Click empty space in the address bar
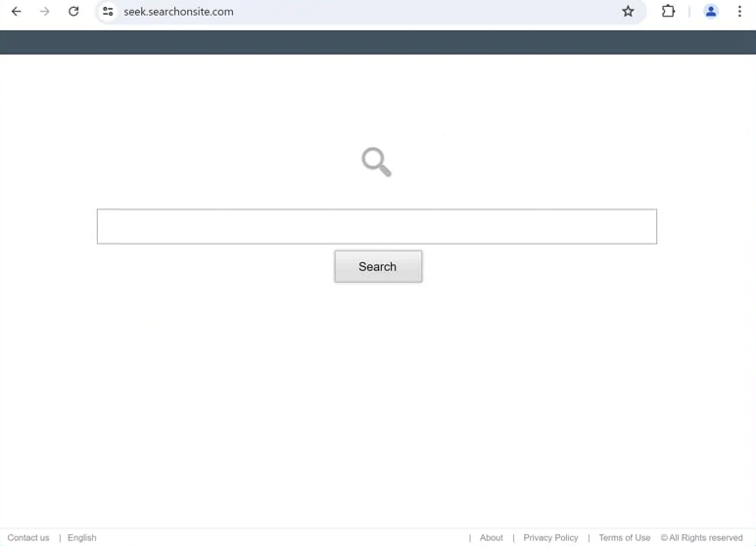The width and height of the screenshot is (756, 546). [424, 12]
